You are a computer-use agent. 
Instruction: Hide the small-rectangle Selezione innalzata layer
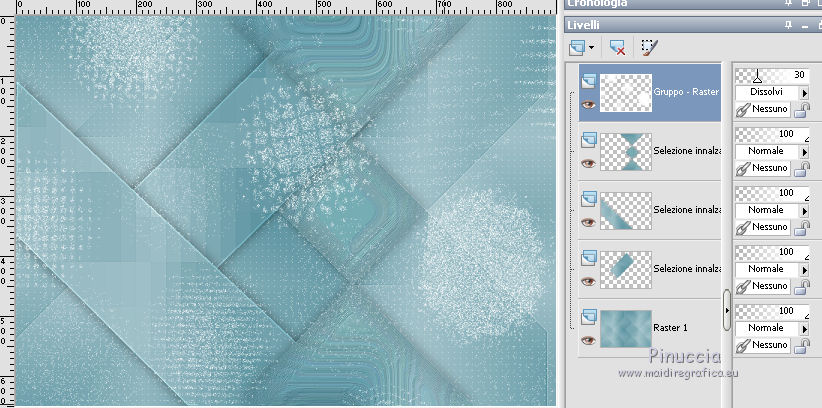(588, 281)
